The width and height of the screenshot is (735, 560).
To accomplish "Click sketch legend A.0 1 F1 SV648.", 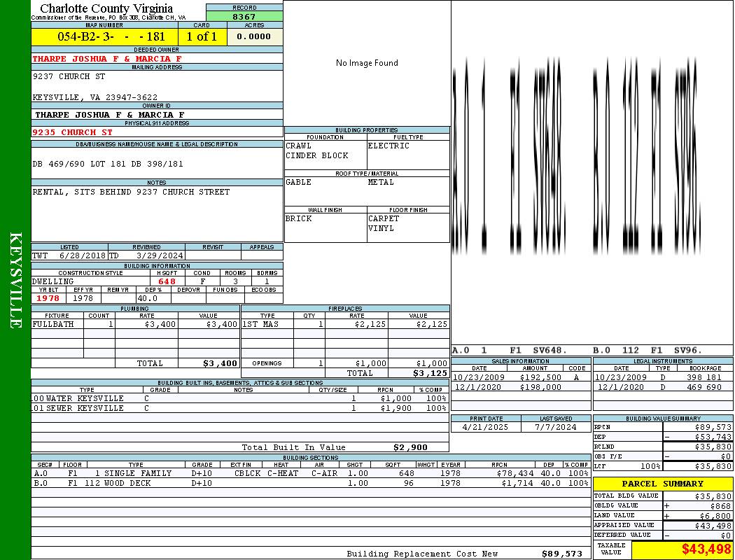I will pyautogui.click(x=510, y=351).
